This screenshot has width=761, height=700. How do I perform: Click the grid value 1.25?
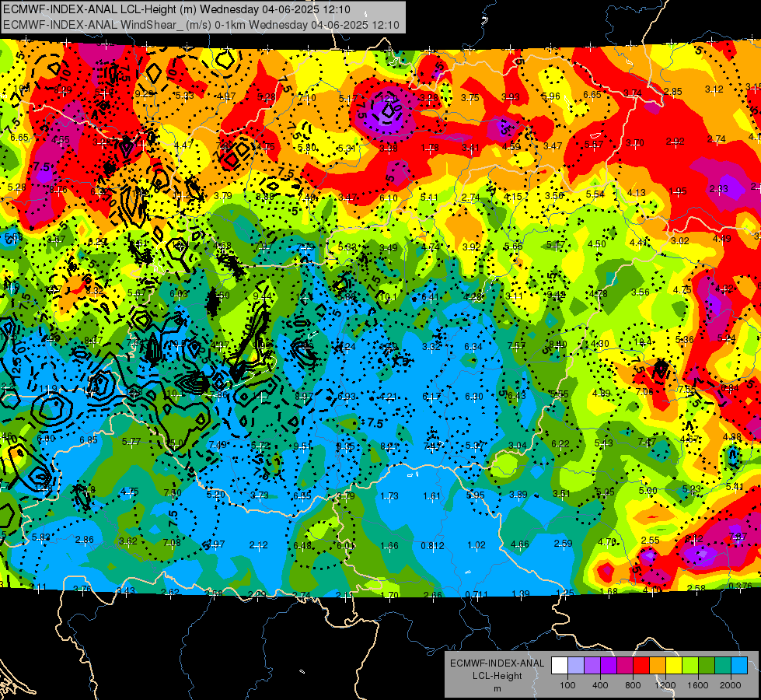pyautogui.click(x=565, y=593)
